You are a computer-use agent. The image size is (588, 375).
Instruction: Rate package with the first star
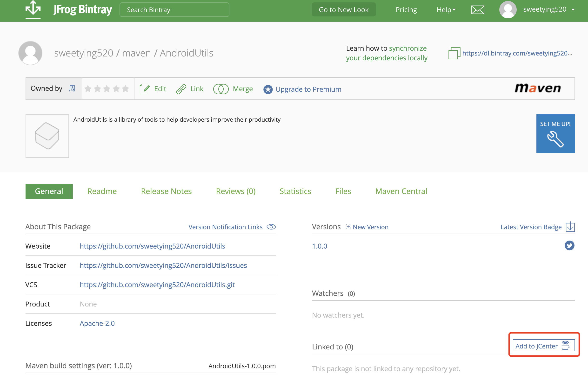point(88,89)
